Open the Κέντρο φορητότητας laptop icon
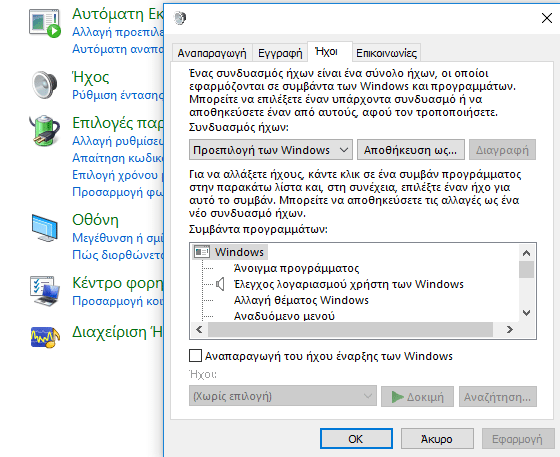The image size is (560, 457). click(45, 291)
